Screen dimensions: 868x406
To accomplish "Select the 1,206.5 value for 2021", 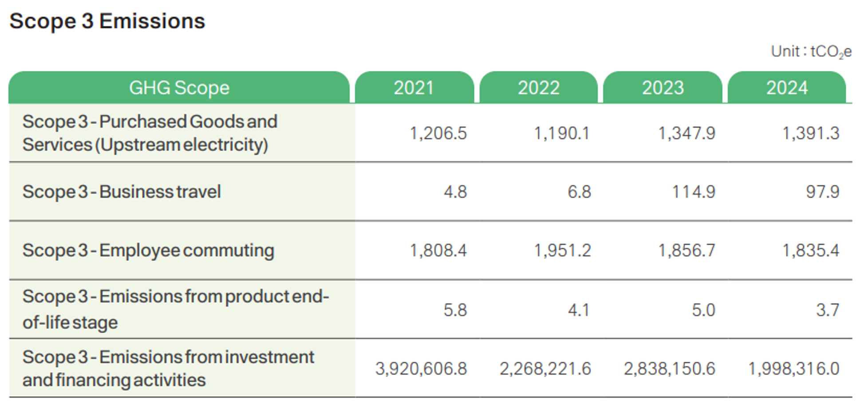I will point(438,133).
